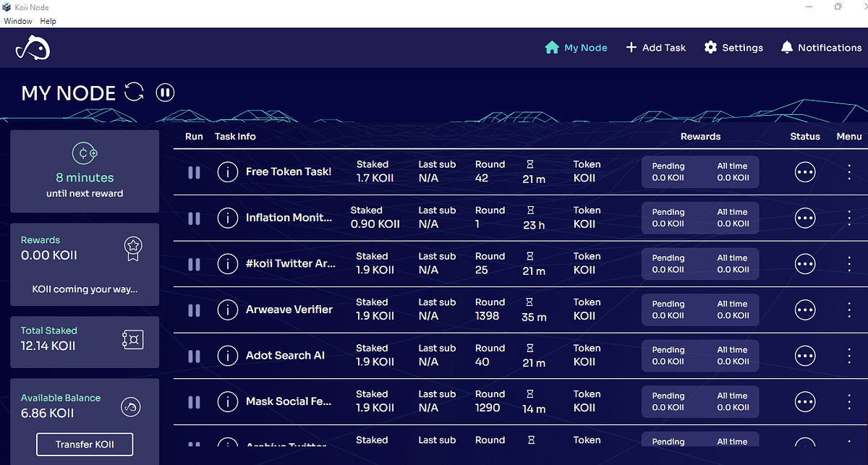Click the Available Balance icon
Screen dimensions: 868x465
pos(131,406)
